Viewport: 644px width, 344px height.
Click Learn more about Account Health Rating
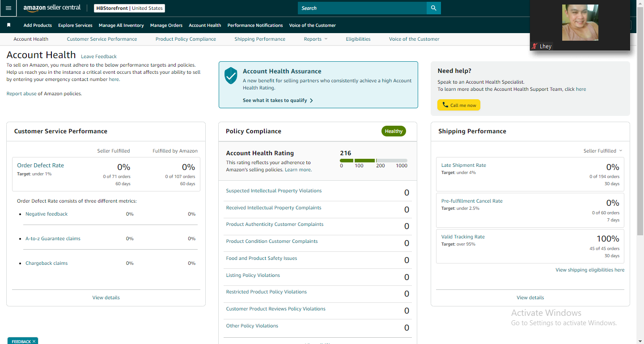click(298, 170)
